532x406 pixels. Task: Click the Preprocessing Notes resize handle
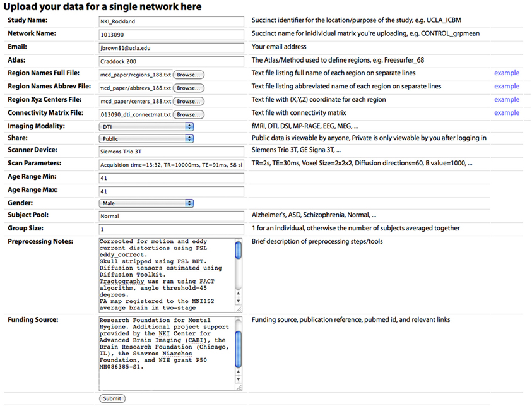pos(239,309)
